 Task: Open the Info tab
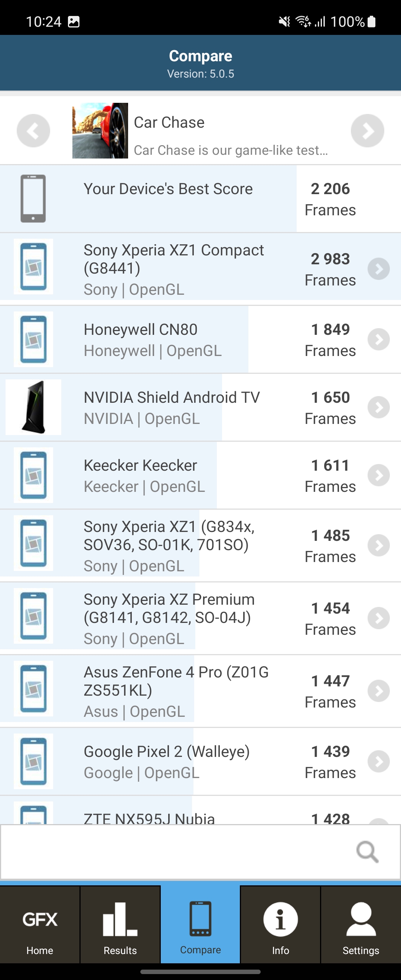pos(280,928)
